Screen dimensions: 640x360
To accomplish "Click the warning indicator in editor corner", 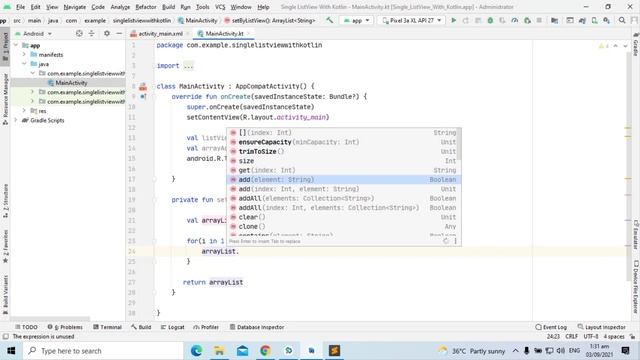I will 603,46.
